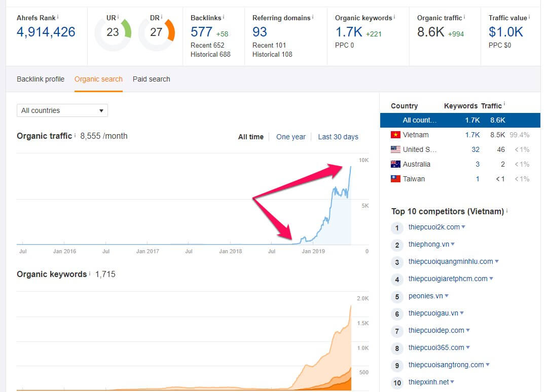This screenshot has width=549, height=392.
Task: Select the Vietnam country row
Action: [460, 135]
